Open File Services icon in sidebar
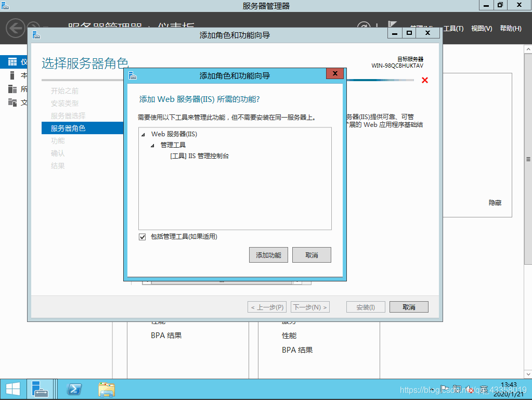 click(x=12, y=102)
